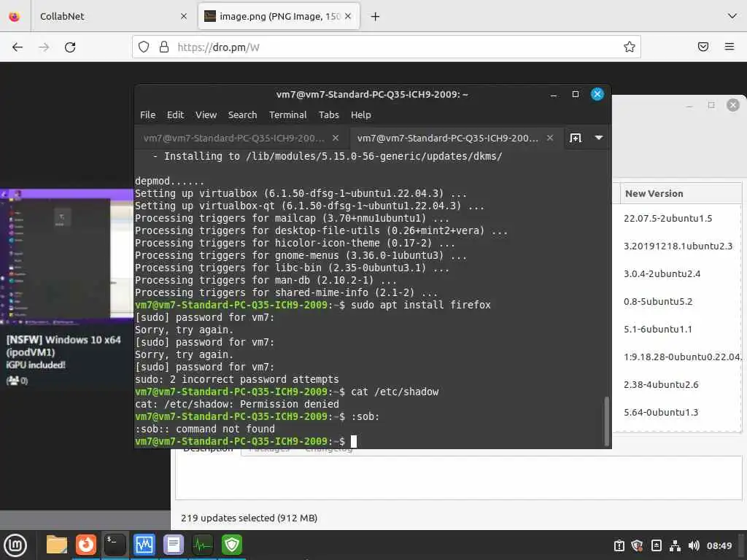
Task: Open the blue System Monitor graph taskbar icon
Action: (x=144, y=545)
